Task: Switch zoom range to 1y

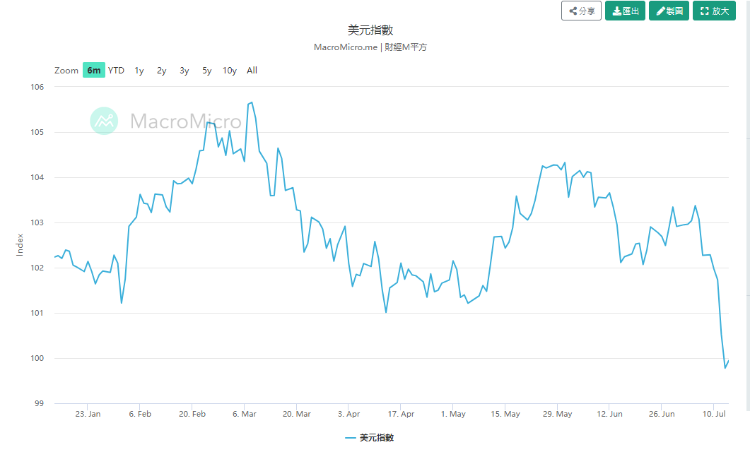Action: (x=139, y=71)
